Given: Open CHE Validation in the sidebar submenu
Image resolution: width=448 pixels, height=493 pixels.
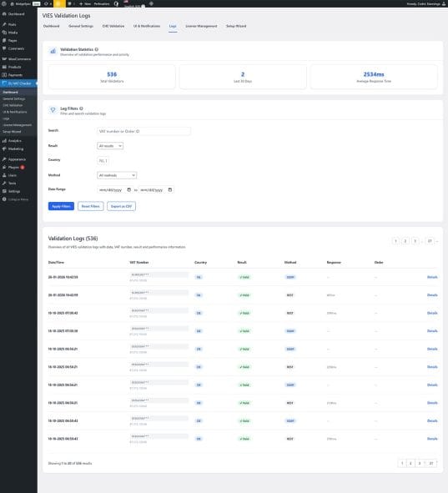Looking at the screenshot, I should tap(13, 105).
